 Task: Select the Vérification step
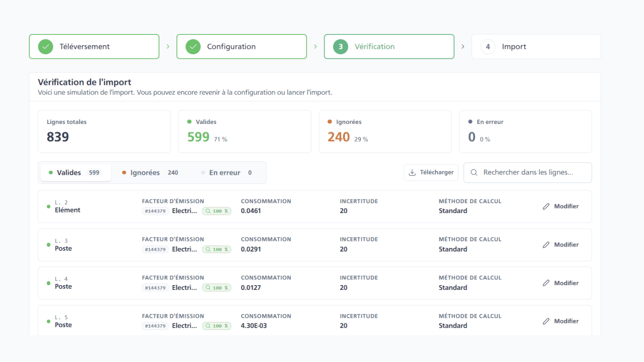(x=389, y=47)
